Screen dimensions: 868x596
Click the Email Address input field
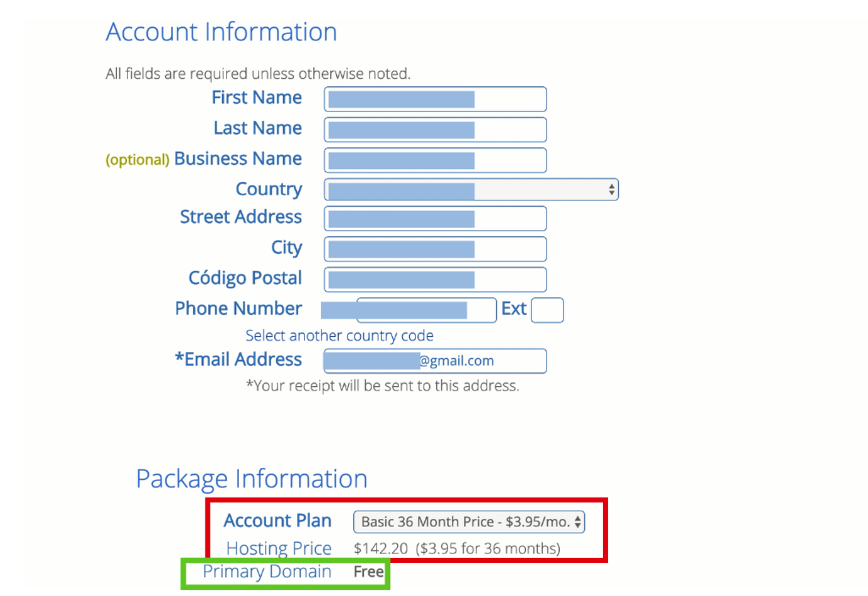pyautogui.click(x=434, y=361)
